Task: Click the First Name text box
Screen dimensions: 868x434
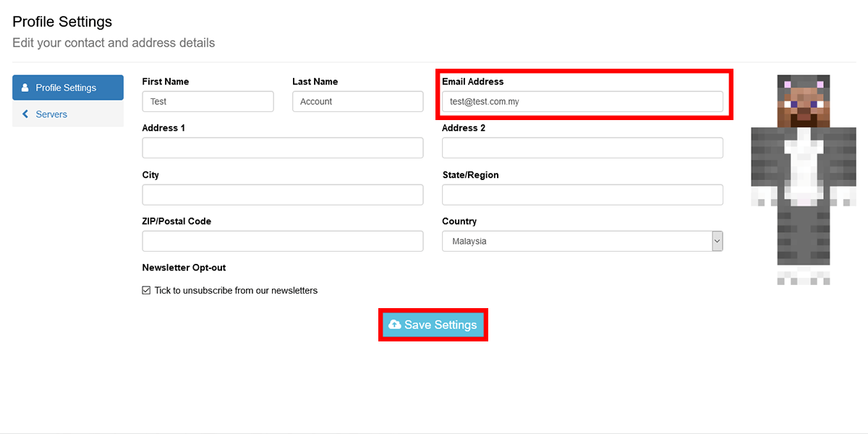Action: point(208,101)
